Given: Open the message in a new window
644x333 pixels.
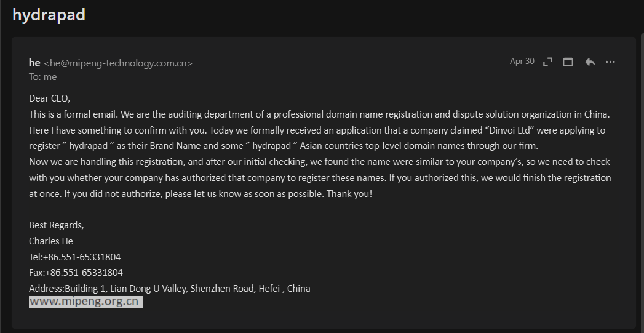Looking at the screenshot, I should point(568,62).
